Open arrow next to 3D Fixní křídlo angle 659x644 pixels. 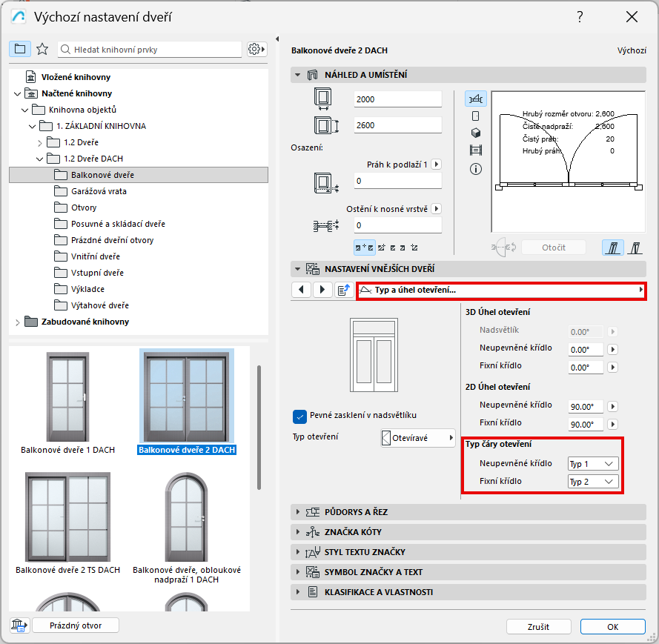pyautogui.click(x=613, y=367)
